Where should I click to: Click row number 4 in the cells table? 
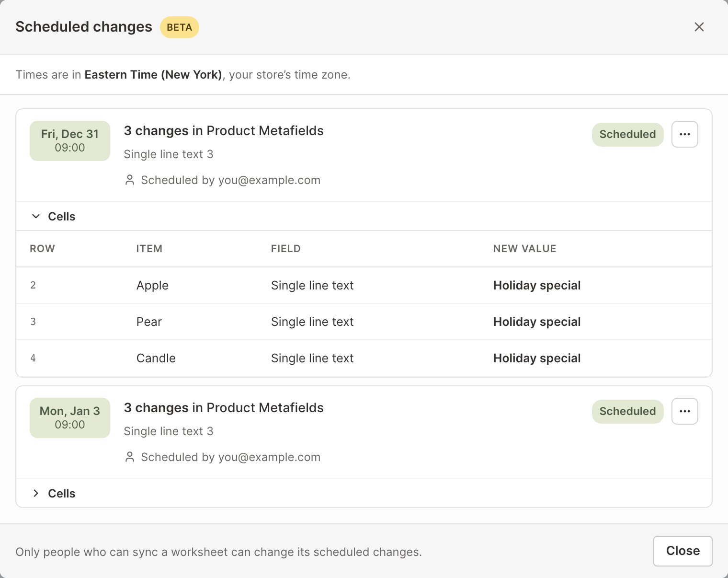point(33,358)
